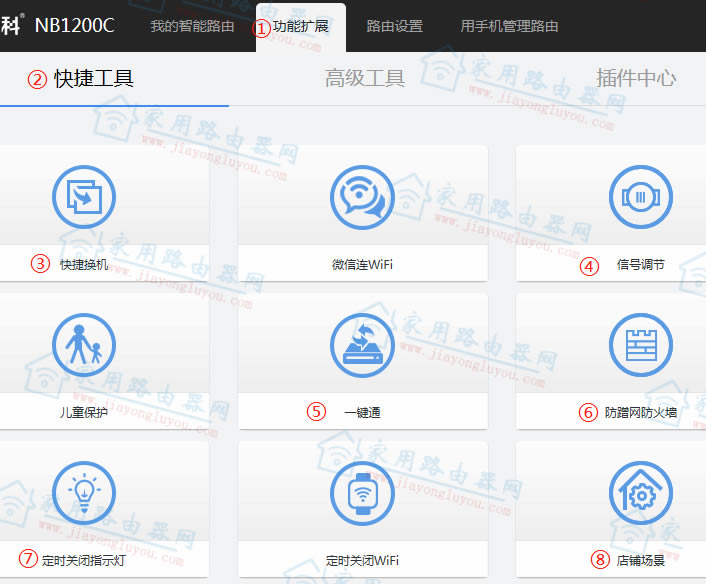The image size is (706, 584).
Task: Click the 定时关闭WiFi label
Action: (x=362, y=561)
